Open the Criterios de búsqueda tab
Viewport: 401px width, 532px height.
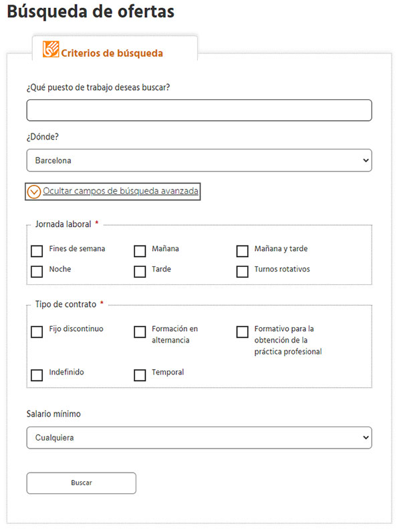112,53
